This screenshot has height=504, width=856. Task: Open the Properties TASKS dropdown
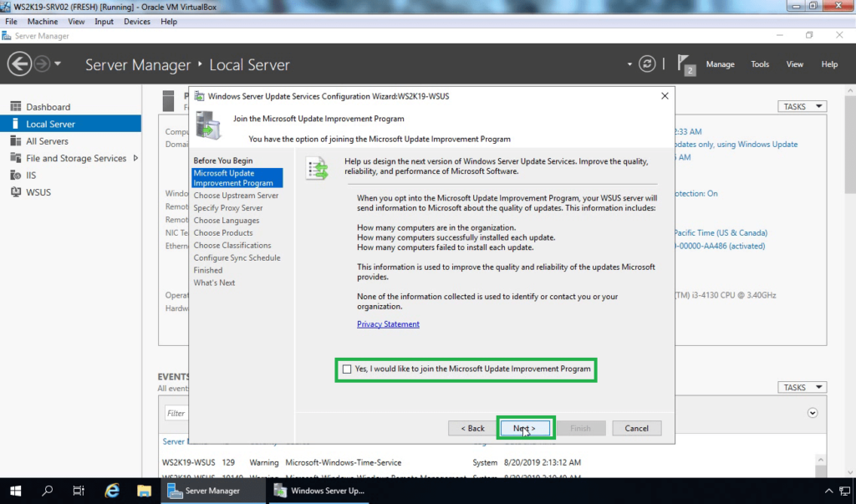pyautogui.click(x=802, y=106)
